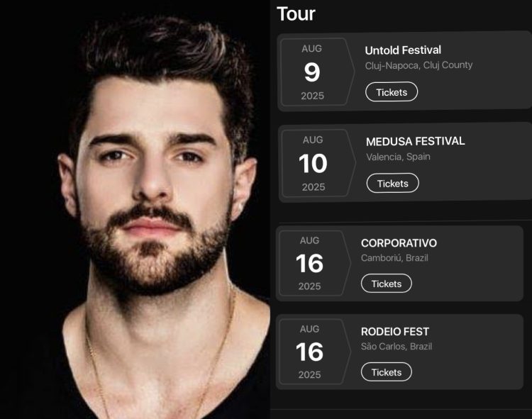
Task: Open the MEDUSA FESTIVAL event title
Action: pos(415,141)
